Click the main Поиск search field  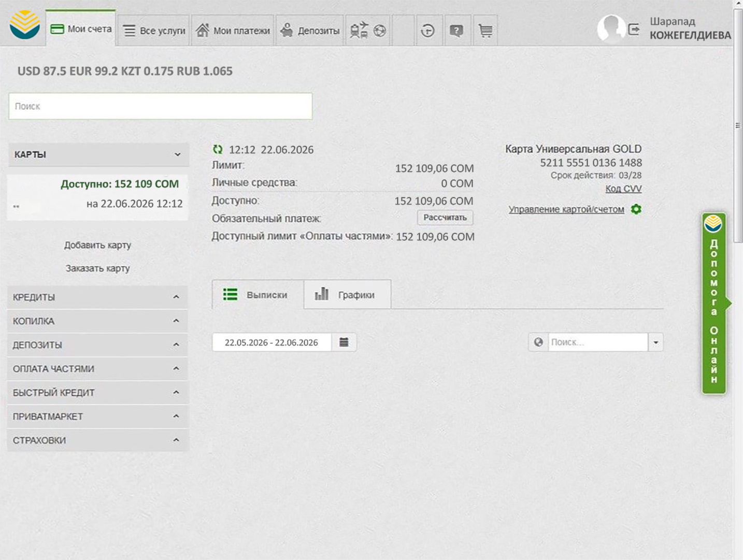click(161, 106)
